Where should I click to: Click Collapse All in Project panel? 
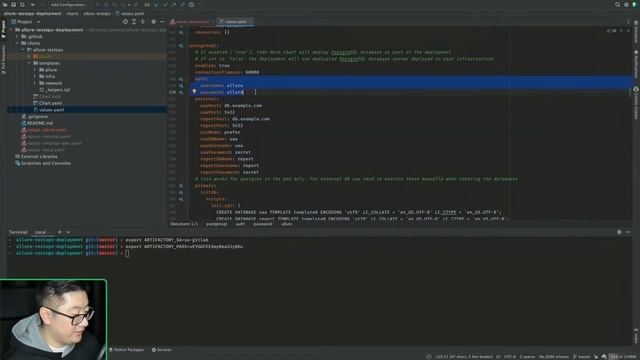pos(142,22)
